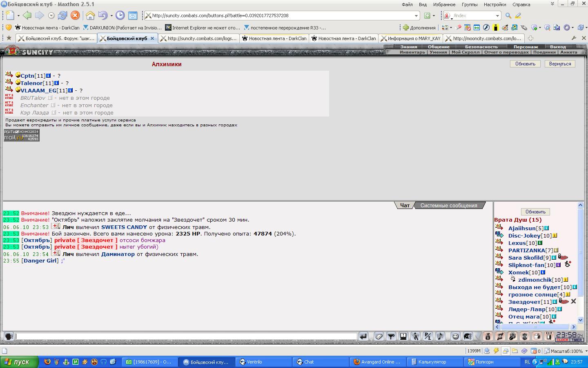Click the Flash filter icon in toolbar
This screenshot has width=588, height=368.
(496, 351)
